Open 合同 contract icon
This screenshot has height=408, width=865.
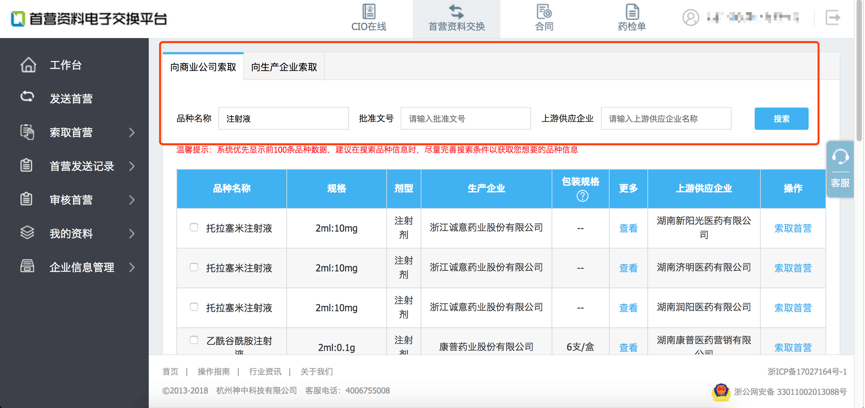tap(544, 11)
